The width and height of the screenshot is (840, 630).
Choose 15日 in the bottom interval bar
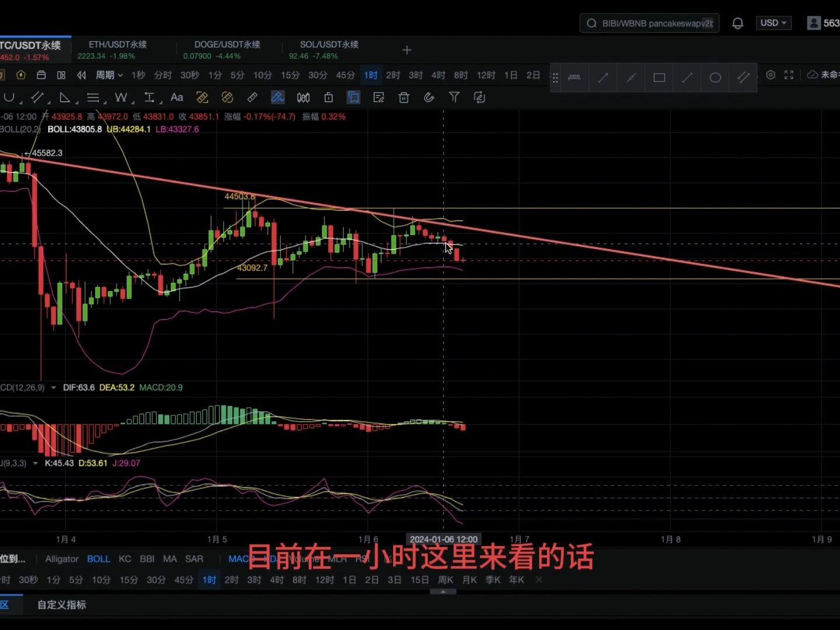[419, 580]
